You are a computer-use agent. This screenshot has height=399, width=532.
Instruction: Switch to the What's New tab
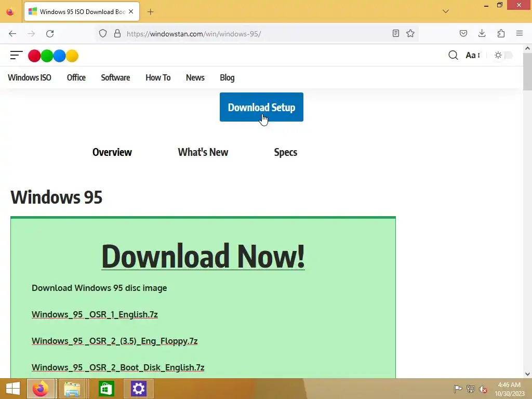[203, 152]
